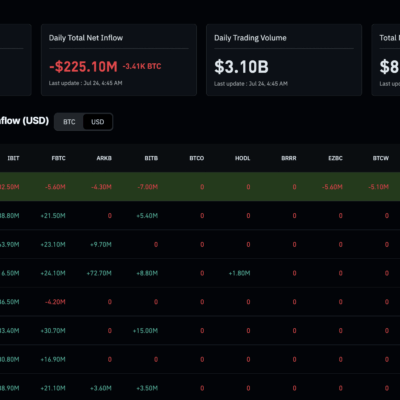
Task: Click the EZBC column header
Action: point(335,158)
